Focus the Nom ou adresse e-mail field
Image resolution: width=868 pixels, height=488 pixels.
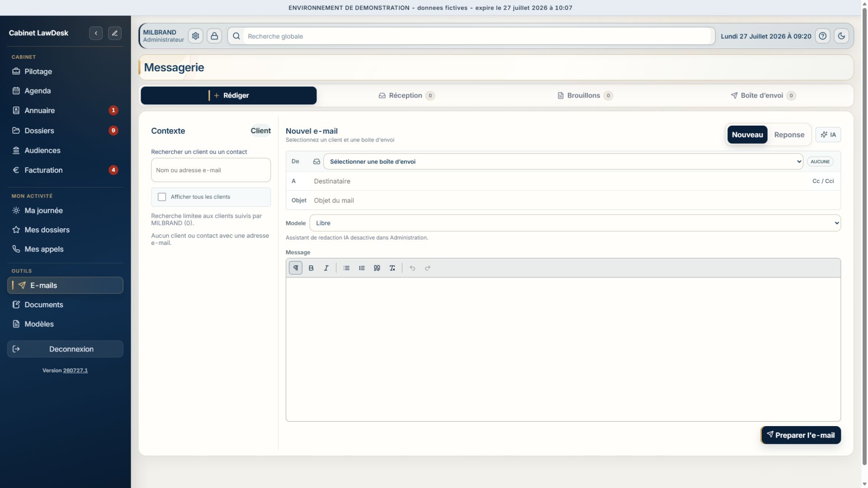click(x=211, y=170)
